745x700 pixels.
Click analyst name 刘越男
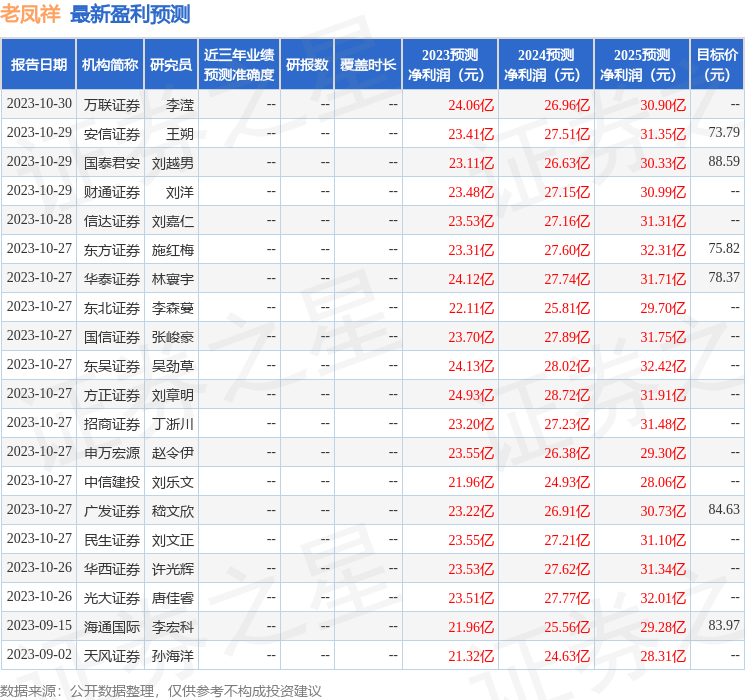[172, 163]
